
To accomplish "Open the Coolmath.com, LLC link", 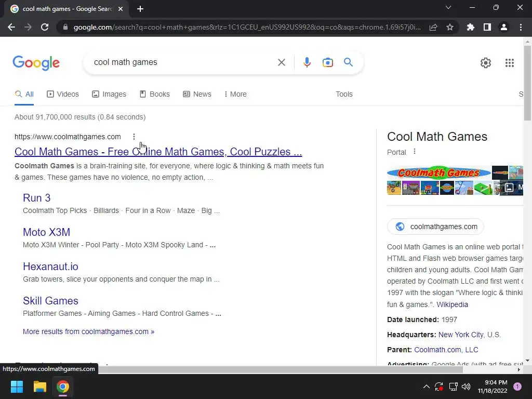I will [x=446, y=350].
